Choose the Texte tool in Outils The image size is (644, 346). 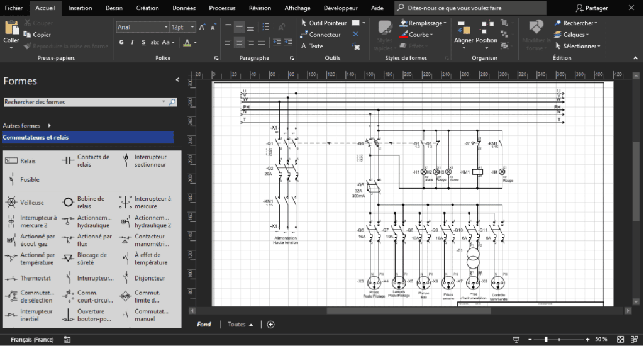[x=312, y=46]
